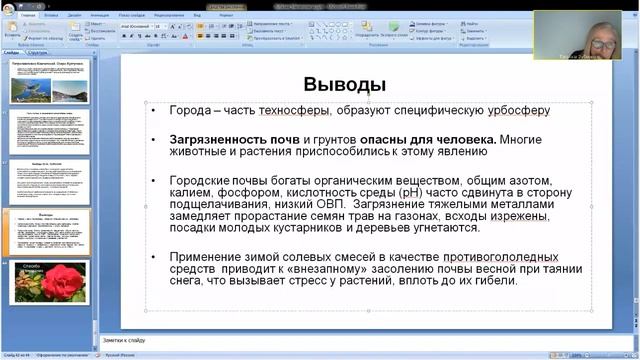The width and height of the screenshot is (640, 360).
Task: Click the Center text alignment icon
Action: tap(208, 36)
